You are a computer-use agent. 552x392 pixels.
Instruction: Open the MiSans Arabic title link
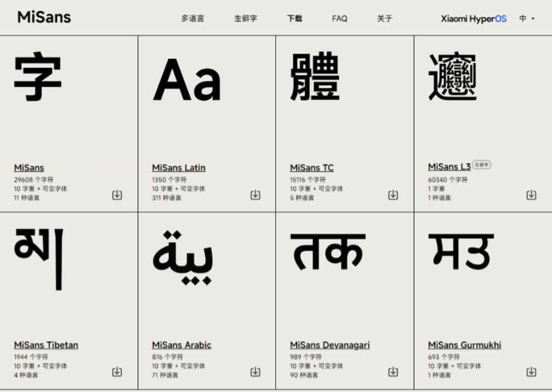[x=182, y=345]
